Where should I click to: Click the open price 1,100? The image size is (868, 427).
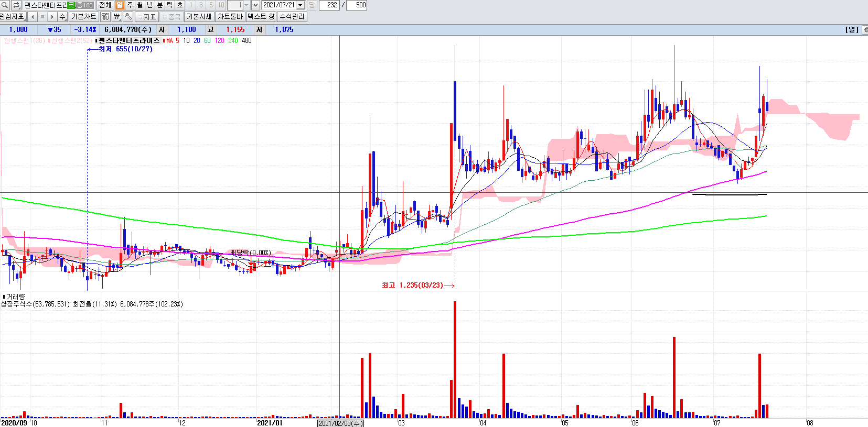(187, 30)
